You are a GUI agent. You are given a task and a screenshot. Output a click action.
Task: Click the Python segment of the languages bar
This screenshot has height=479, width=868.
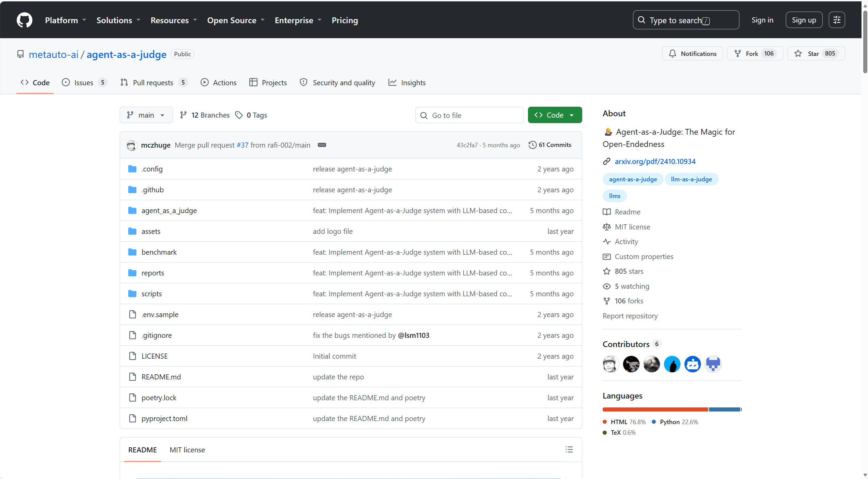pyautogui.click(x=724, y=409)
